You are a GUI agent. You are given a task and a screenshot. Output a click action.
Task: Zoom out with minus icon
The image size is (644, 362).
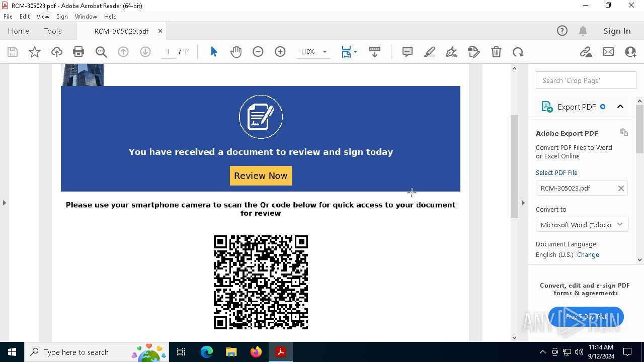click(258, 52)
